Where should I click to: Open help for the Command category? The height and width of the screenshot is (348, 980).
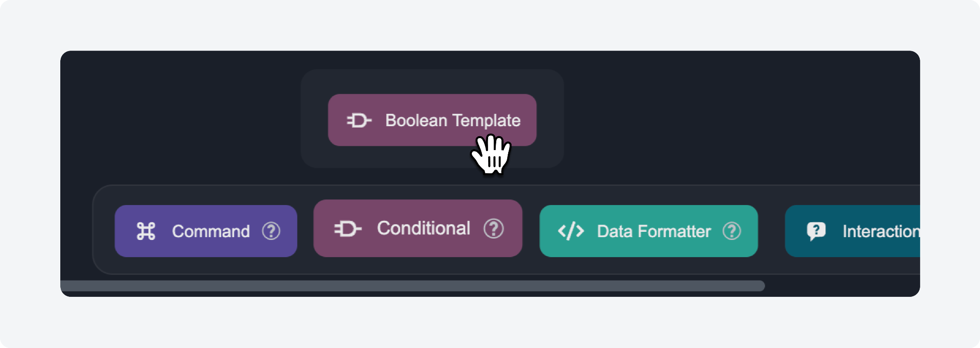click(271, 231)
